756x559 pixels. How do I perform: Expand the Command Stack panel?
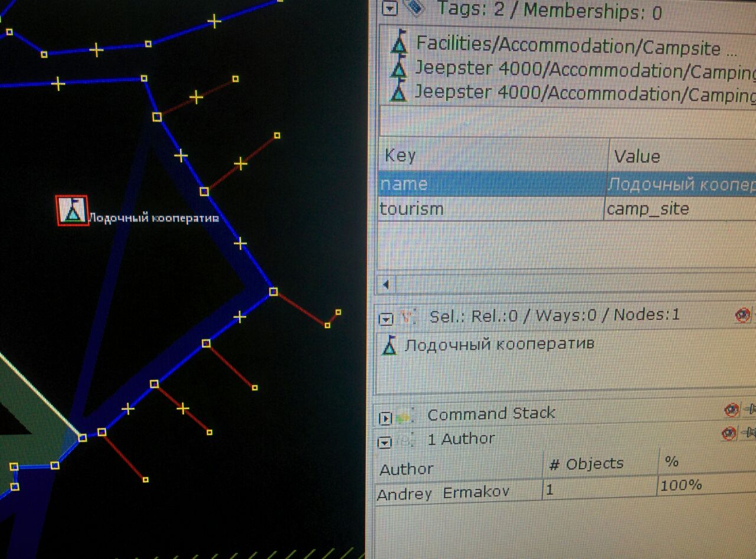pyautogui.click(x=385, y=419)
